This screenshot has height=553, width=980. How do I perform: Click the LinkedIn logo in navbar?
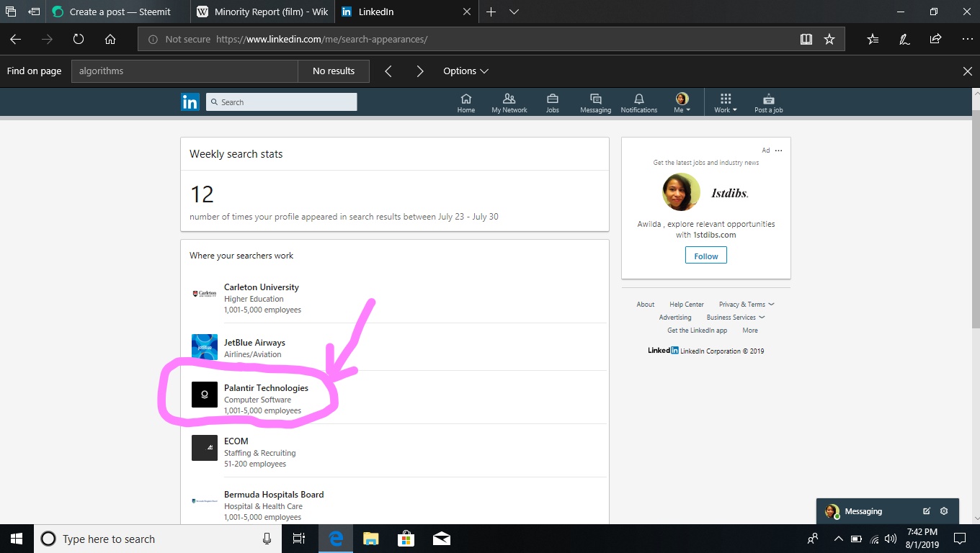tap(190, 102)
